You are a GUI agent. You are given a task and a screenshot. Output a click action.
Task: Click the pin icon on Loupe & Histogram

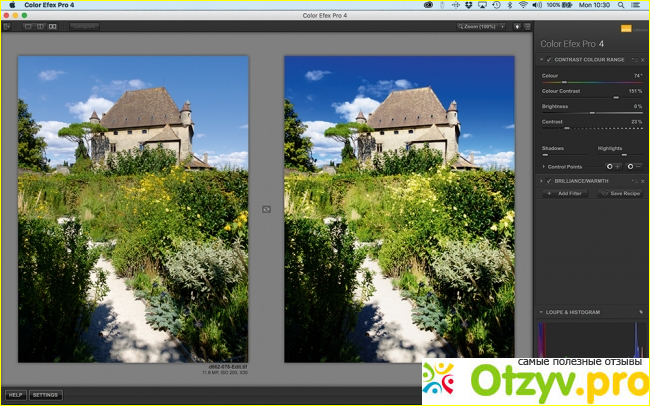641,312
